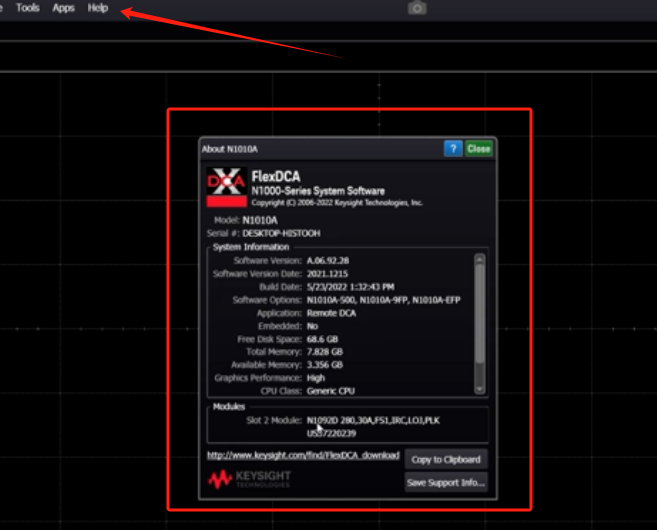Image resolution: width=657 pixels, height=530 pixels.
Task: Click the Keysight Technologies logo
Action: click(x=248, y=480)
